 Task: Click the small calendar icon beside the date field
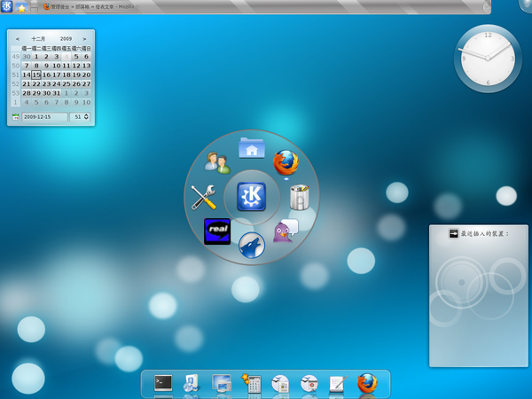15,117
